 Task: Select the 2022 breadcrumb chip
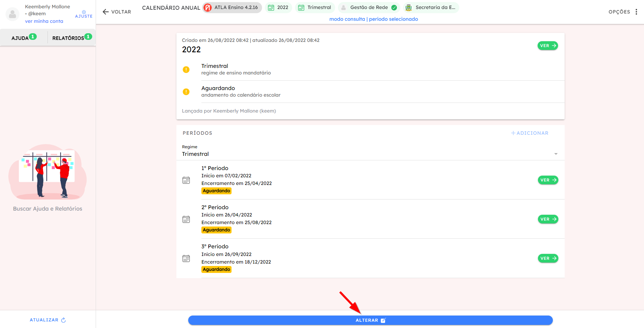(278, 8)
